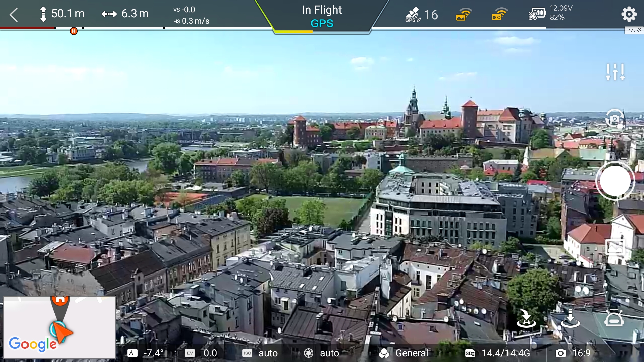Tap the 27:53 remaining flight time label

(x=634, y=30)
